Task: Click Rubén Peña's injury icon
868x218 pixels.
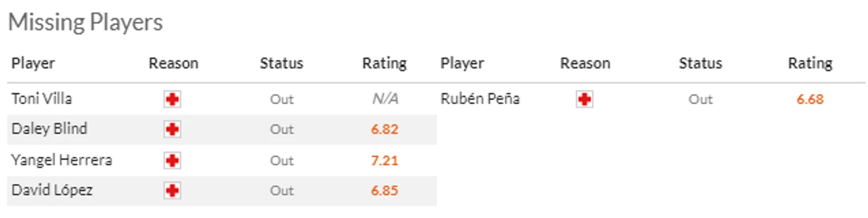Action: [x=584, y=99]
